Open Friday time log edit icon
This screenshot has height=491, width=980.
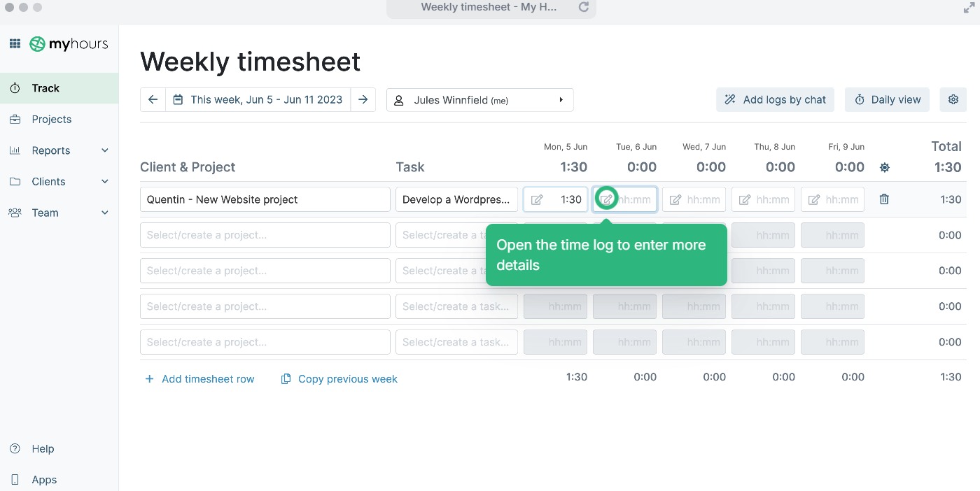[814, 200]
